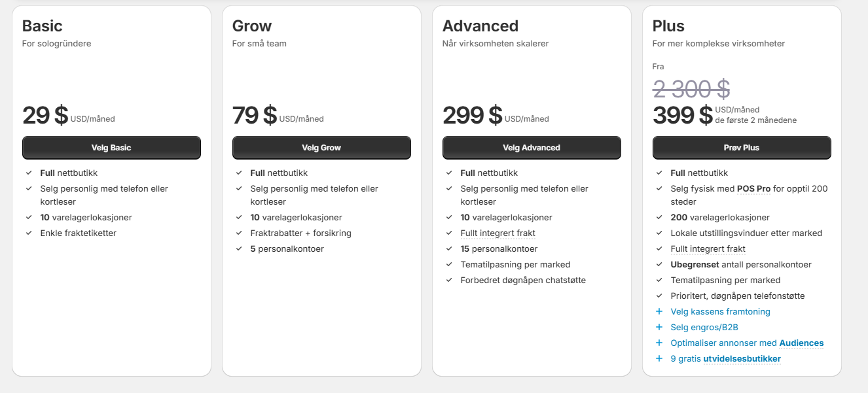Click the crossed-out 2 300 $ price
The width and height of the screenshot is (868, 393).
tap(691, 89)
